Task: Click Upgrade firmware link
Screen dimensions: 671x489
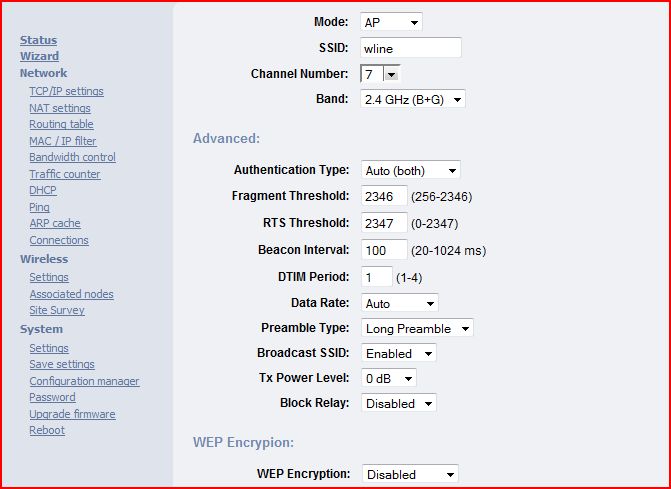Action: click(72, 414)
